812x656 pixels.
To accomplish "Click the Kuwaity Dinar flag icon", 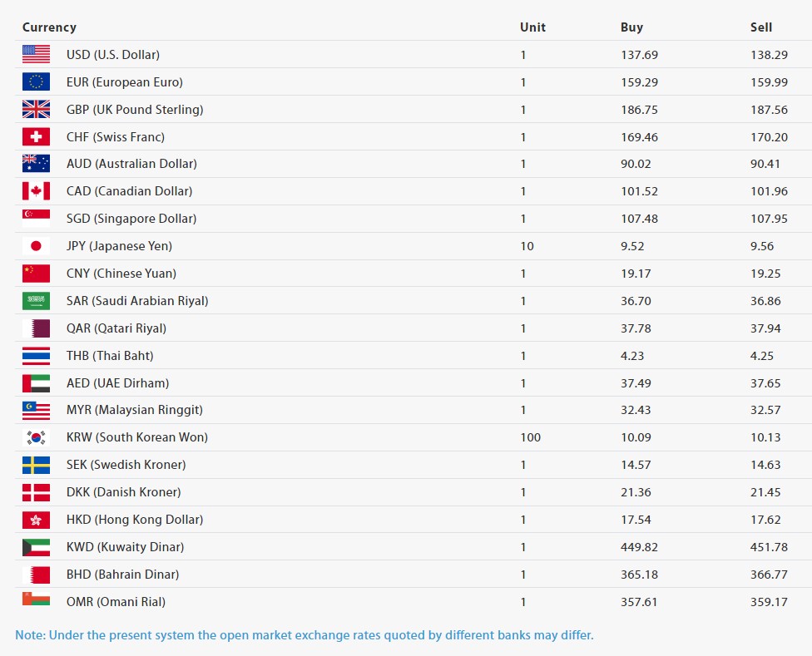I will 36,547.
